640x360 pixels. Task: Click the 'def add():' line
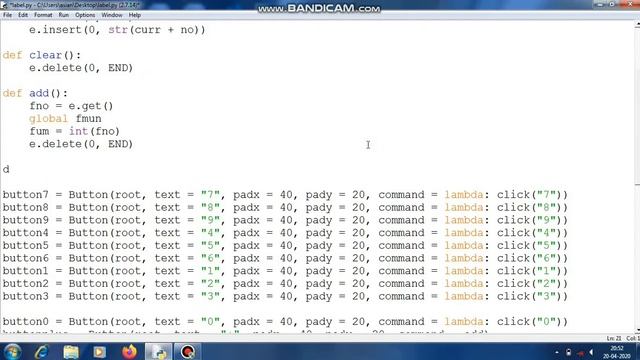(x=36, y=93)
